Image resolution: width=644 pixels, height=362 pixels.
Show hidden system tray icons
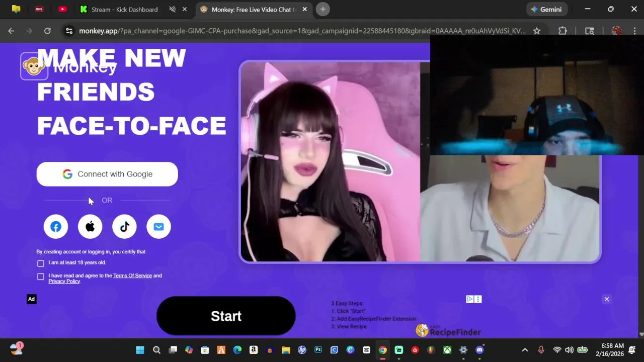[525, 350]
